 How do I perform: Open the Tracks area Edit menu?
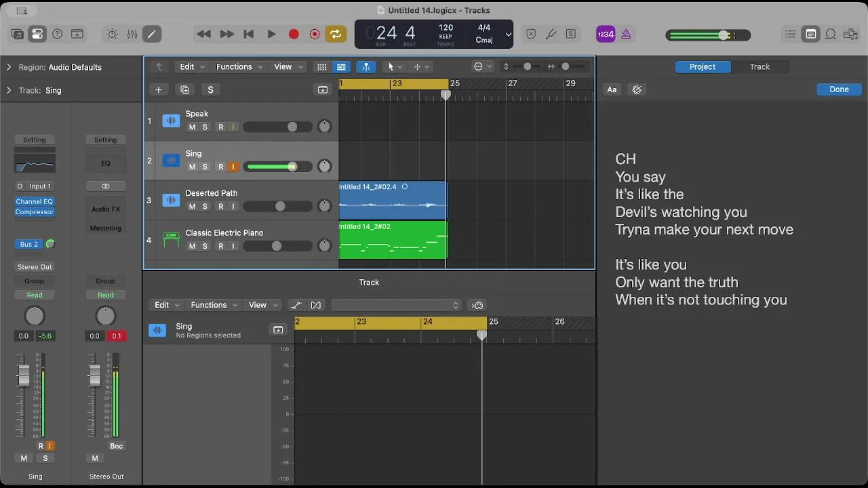point(192,66)
